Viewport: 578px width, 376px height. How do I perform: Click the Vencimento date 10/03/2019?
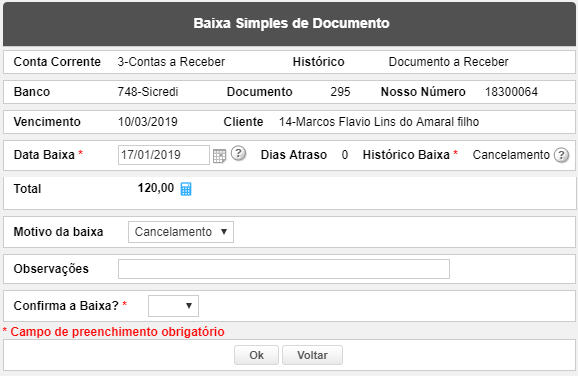148,122
